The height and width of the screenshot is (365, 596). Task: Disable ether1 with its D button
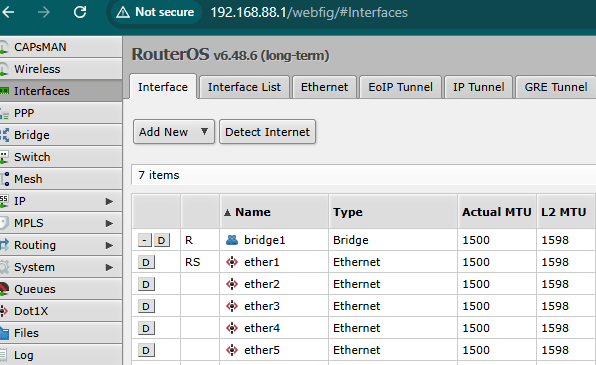[x=146, y=262]
